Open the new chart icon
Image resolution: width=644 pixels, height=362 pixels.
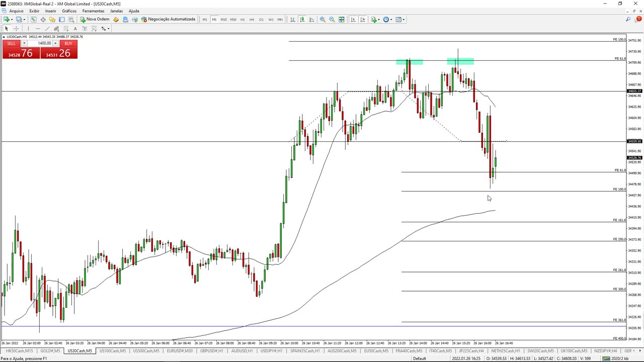(7, 20)
